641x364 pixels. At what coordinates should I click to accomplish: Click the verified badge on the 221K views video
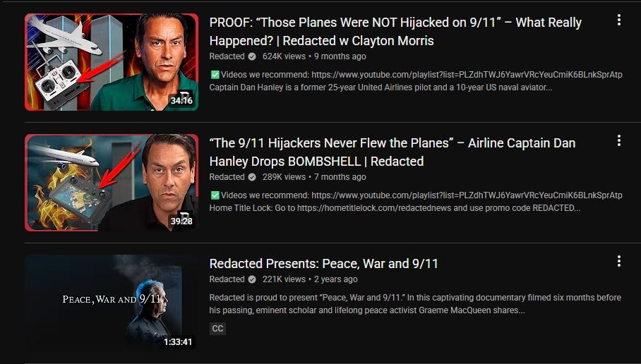click(x=252, y=279)
